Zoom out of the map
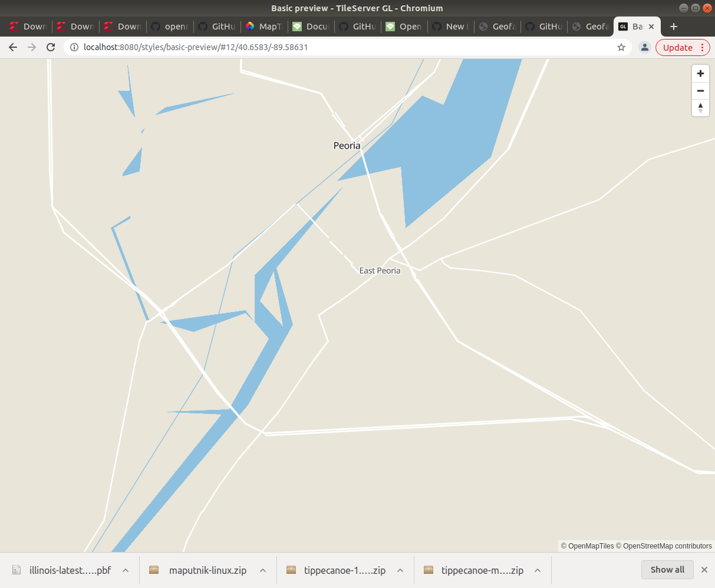Screen dimensions: 715x588 click(x=700, y=91)
